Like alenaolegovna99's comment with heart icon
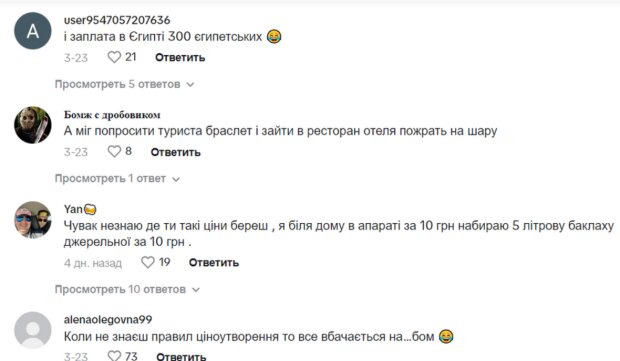Screen dimensions: 620x361 (x=114, y=355)
